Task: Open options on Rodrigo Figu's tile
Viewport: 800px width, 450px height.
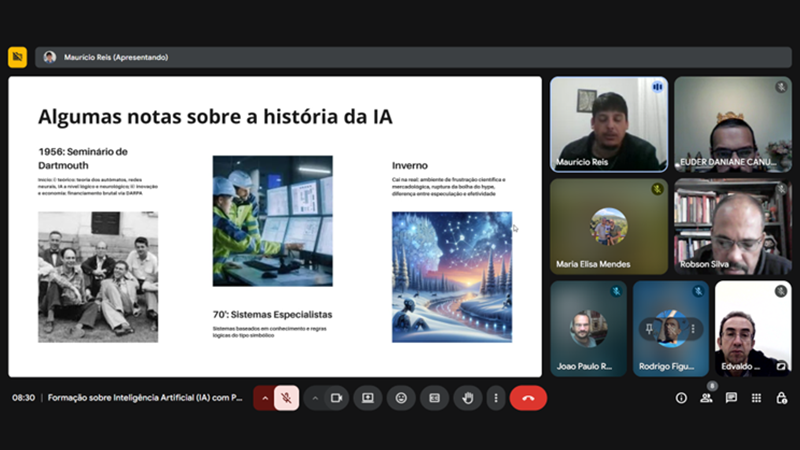Action: click(692, 328)
